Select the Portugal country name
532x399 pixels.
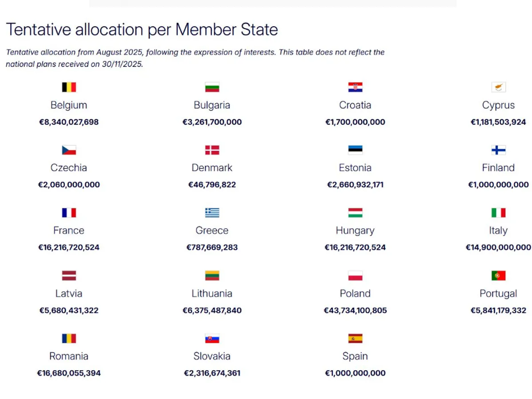pos(498,293)
